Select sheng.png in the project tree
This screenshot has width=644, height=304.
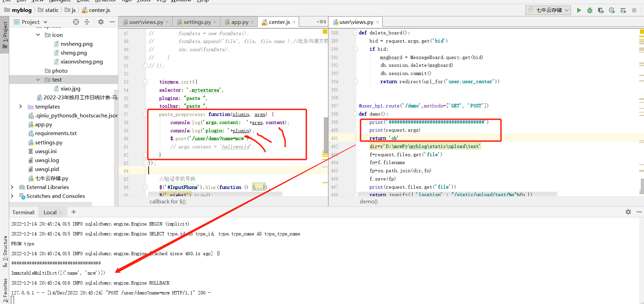tap(74, 53)
